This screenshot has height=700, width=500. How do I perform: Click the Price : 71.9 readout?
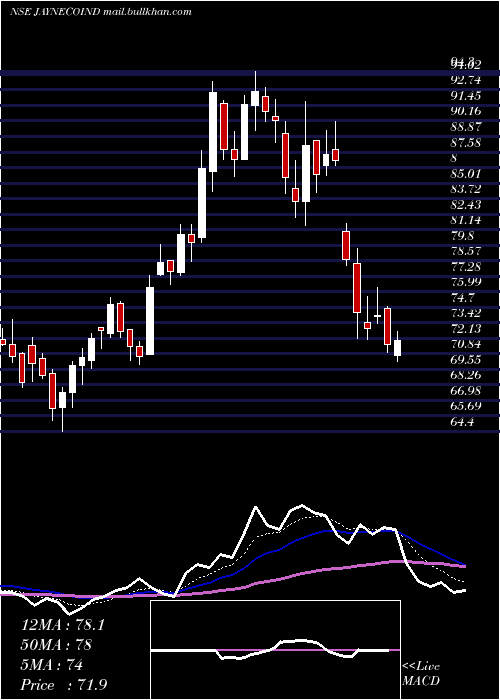pos(64,685)
